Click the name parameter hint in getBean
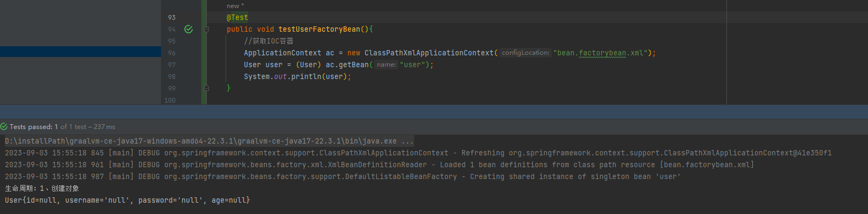The width and height of the screenshot is (868, 214). (386, 65)
